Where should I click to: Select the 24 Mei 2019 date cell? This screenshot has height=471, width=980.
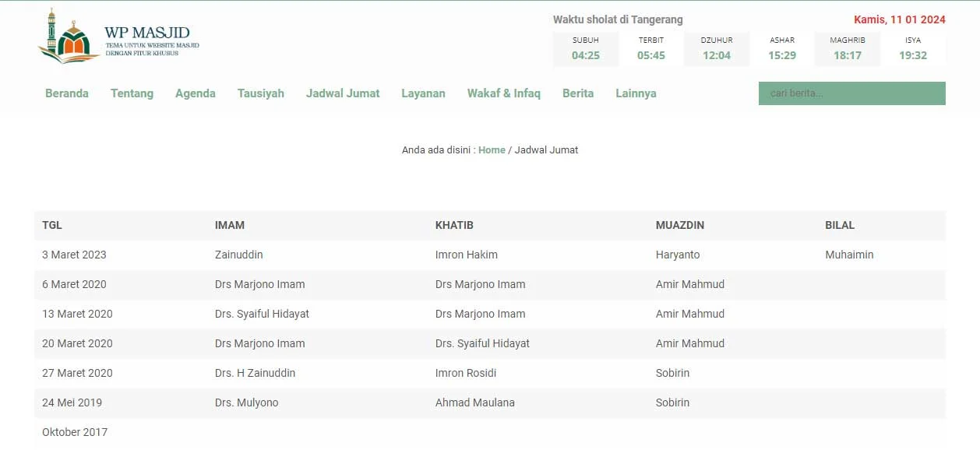[x=72, y=402]
